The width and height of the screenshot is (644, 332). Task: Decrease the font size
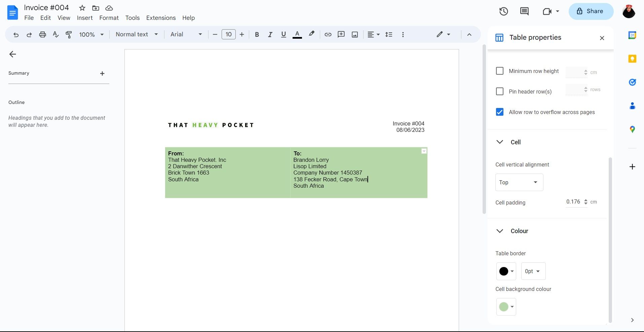tap(215, 34)
